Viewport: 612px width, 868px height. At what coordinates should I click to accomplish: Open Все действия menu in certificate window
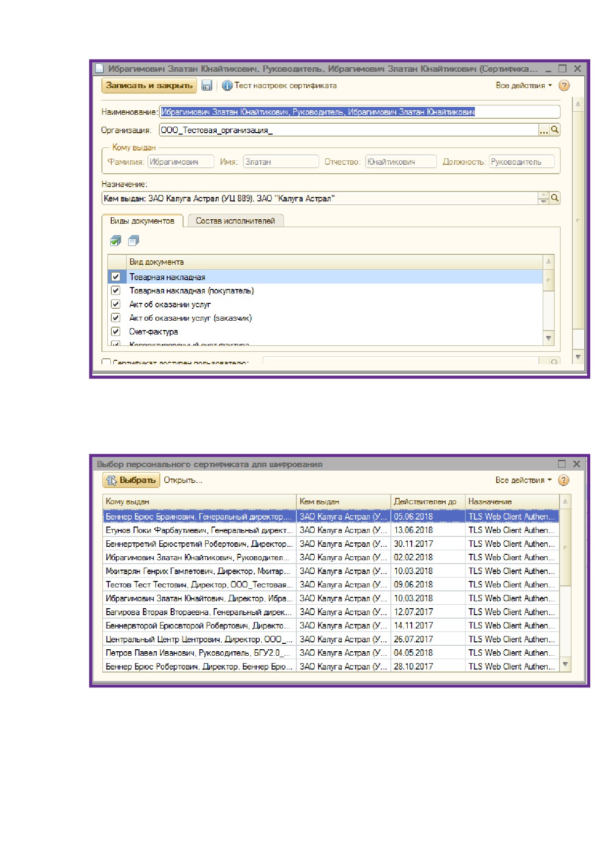(x=523, y=86)
